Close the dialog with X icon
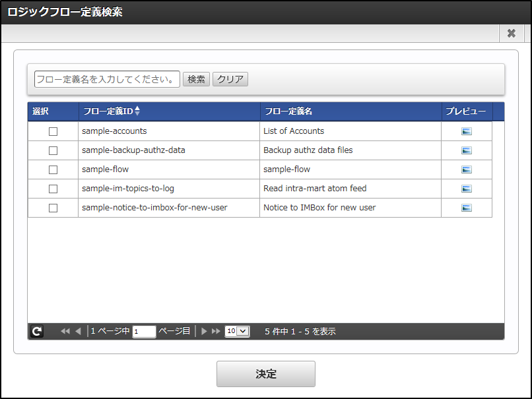Screen dimensions: 532x399 coord(512,33)
